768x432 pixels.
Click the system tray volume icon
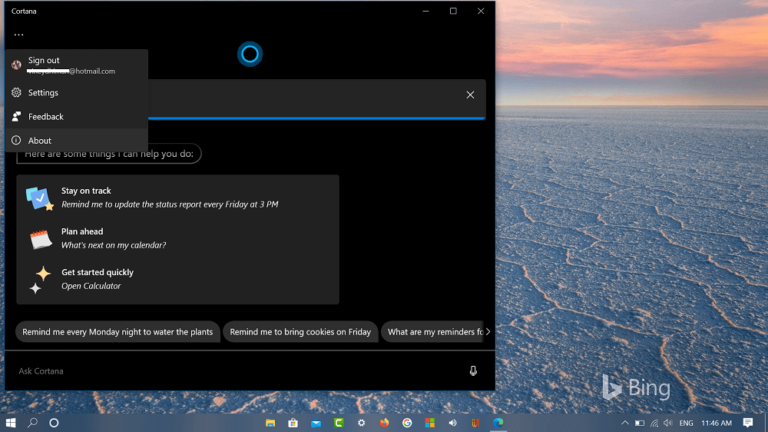tap(668, 423)
